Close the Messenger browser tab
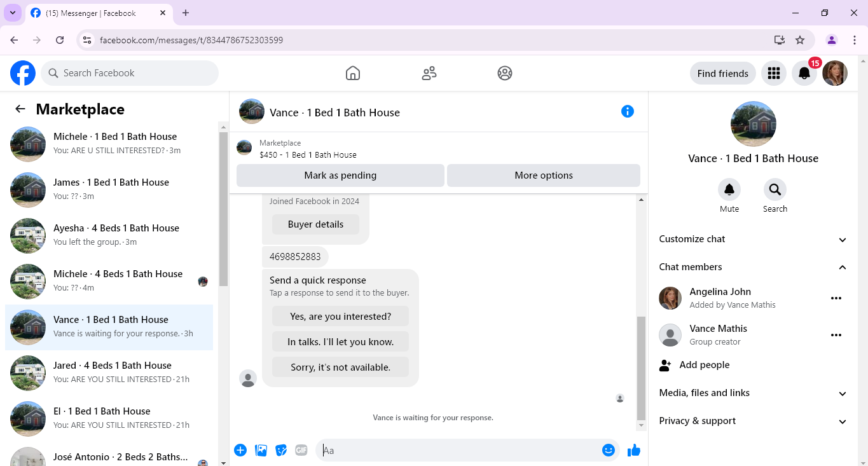Image resolution: width=868 pixels, height=466 pixels. coord(162,13)
